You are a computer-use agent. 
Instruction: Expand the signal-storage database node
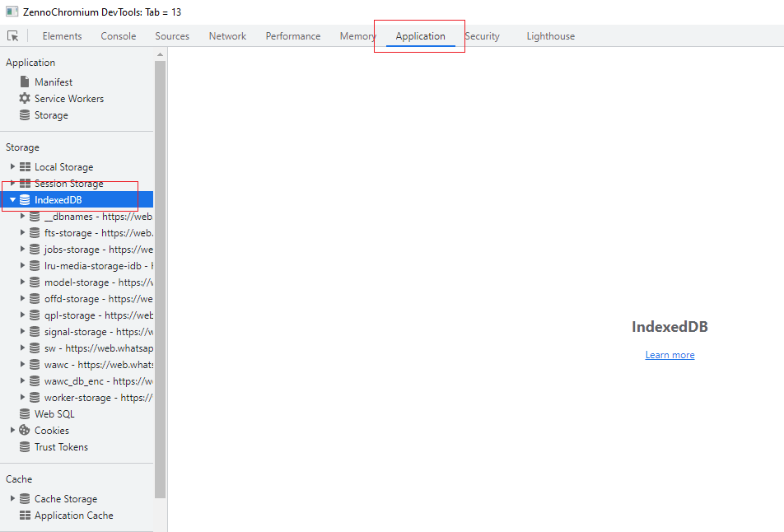coord(22,332)
